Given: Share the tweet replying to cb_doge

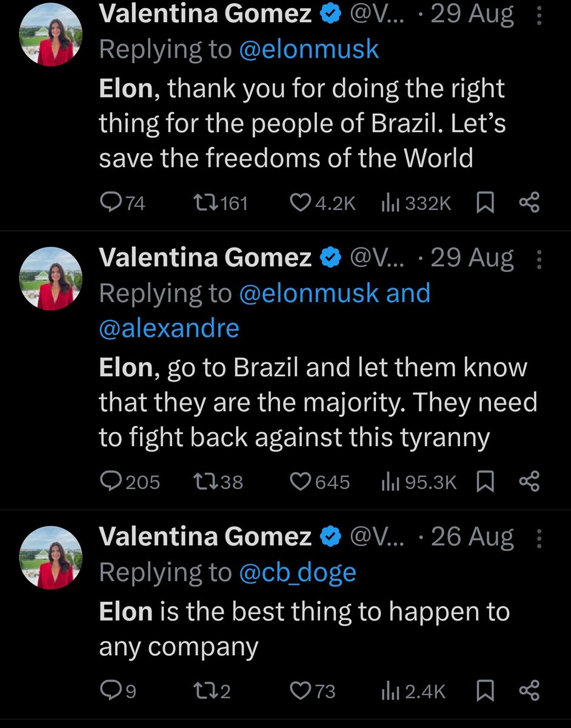Looking at the screenshot, I should pos(529,691).
